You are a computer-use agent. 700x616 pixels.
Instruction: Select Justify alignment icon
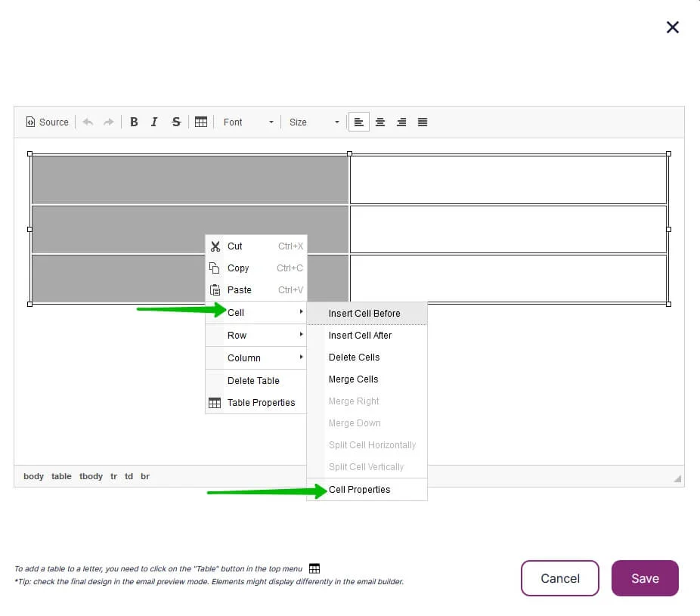pyautogui.click(x=423, y=122)
